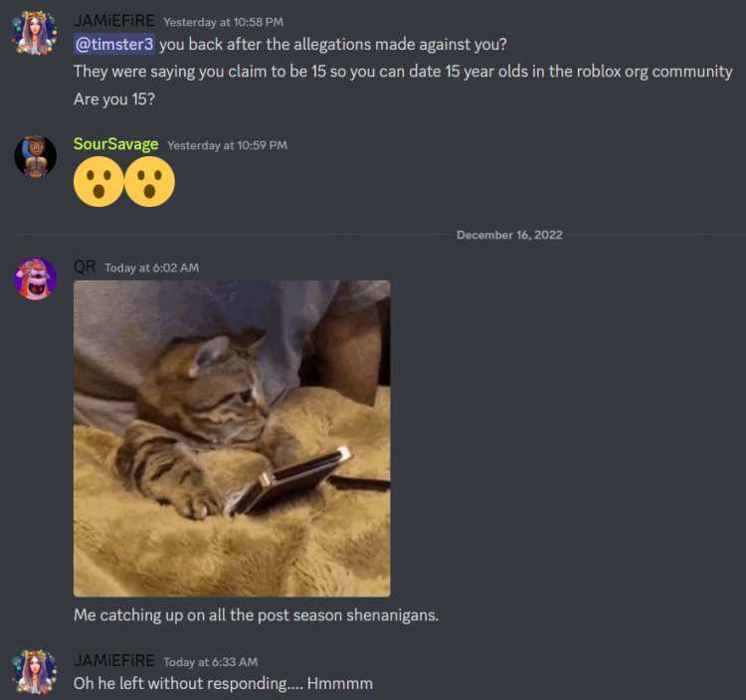Click the first surprised face emoji

[98, 182]
